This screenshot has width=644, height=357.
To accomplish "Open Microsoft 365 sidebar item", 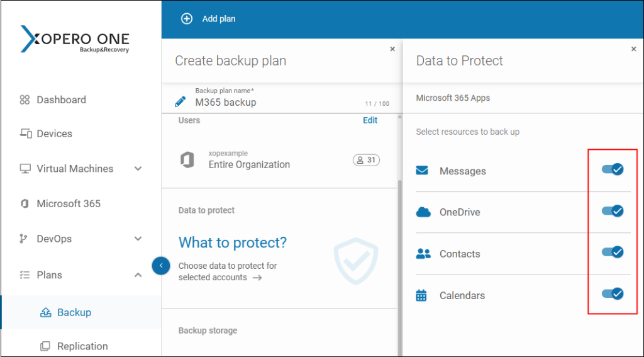I will [x=69, y=203].
